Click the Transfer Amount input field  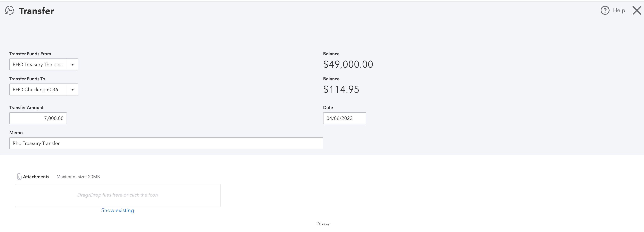coord(38,118)
